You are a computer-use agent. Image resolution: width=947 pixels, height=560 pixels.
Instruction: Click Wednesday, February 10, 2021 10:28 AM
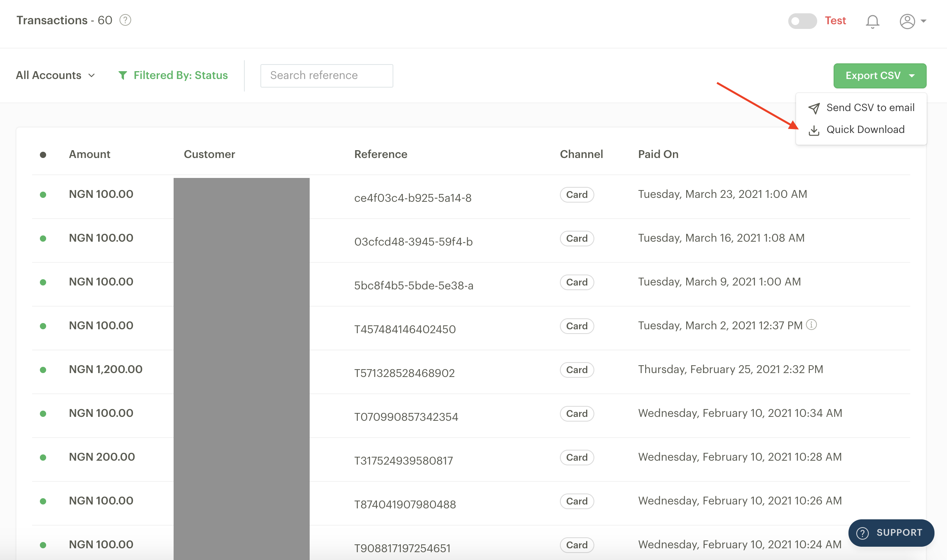[x=740, y=457]
